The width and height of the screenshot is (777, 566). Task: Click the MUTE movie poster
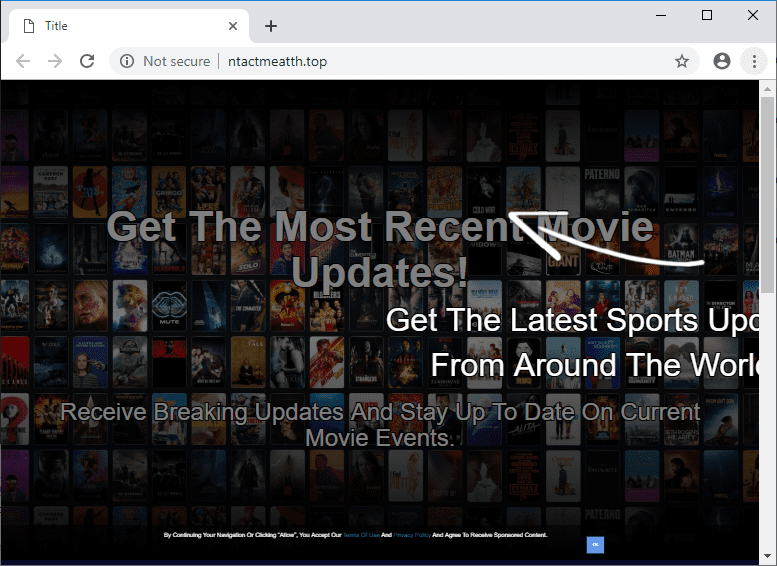point(169,306)
